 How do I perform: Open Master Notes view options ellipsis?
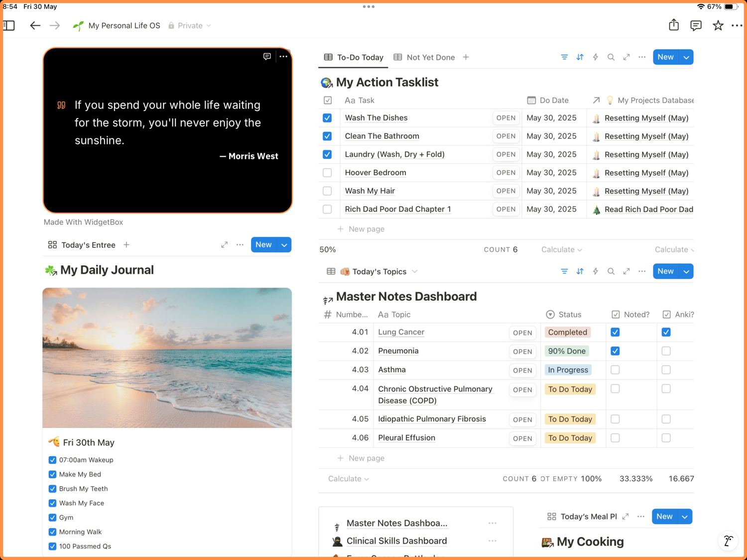(642, 271)
